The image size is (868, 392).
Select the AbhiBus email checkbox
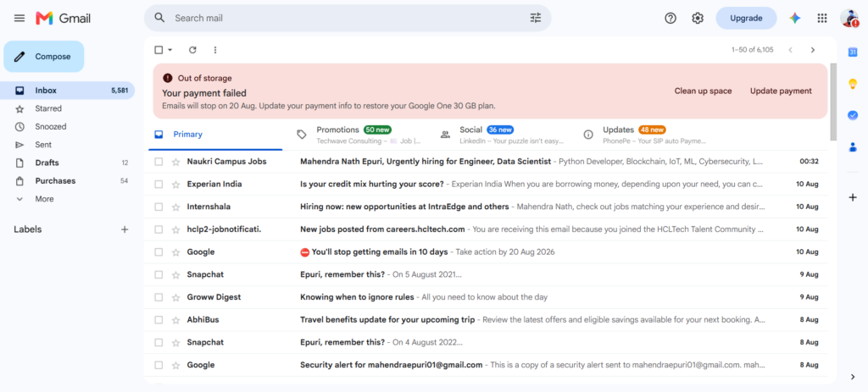(x=159, y=320)
